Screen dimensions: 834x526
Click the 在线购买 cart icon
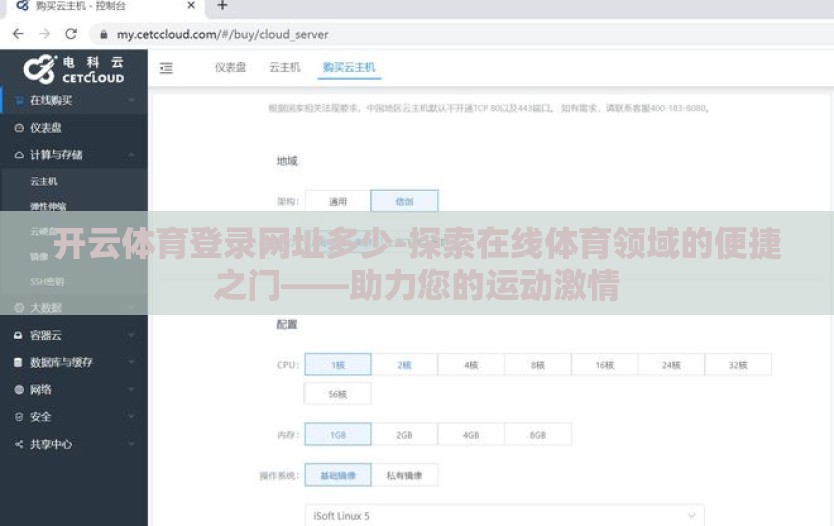coord(19,100)
